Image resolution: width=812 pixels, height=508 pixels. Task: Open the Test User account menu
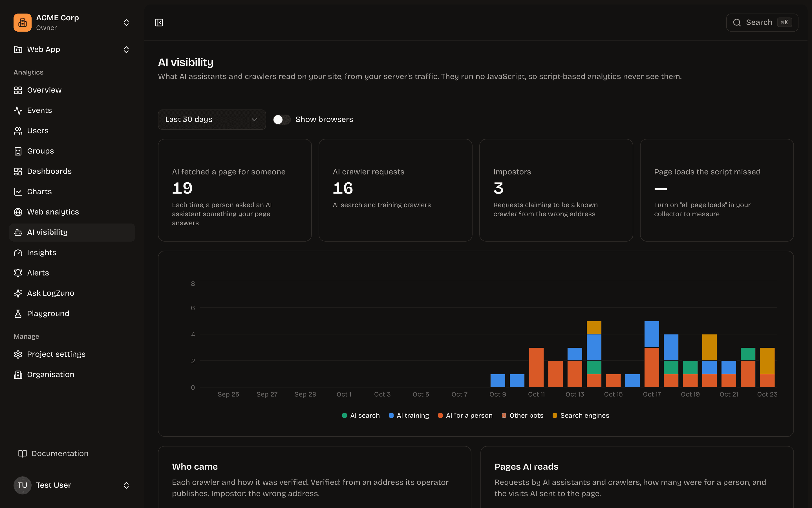point(72,485)
